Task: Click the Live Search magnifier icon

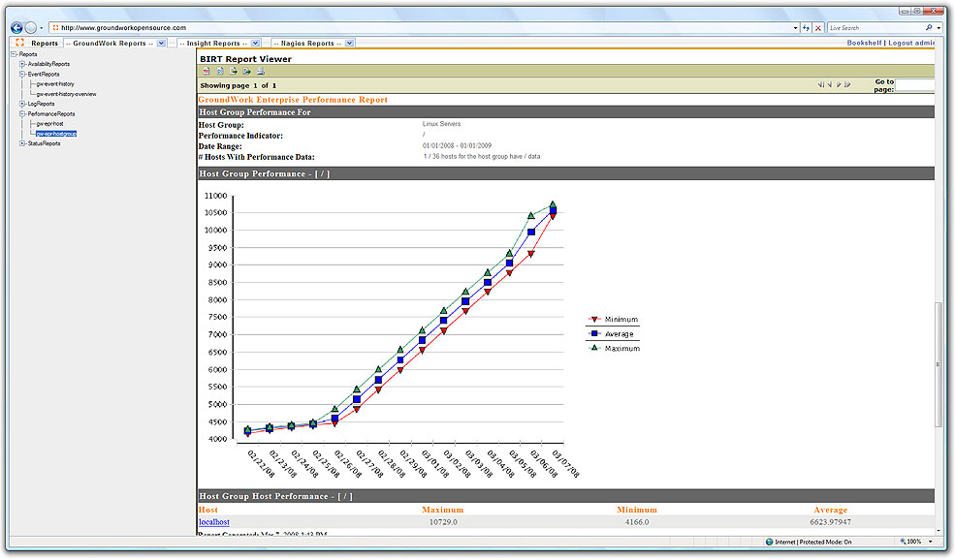Action: tap(929, 27)
